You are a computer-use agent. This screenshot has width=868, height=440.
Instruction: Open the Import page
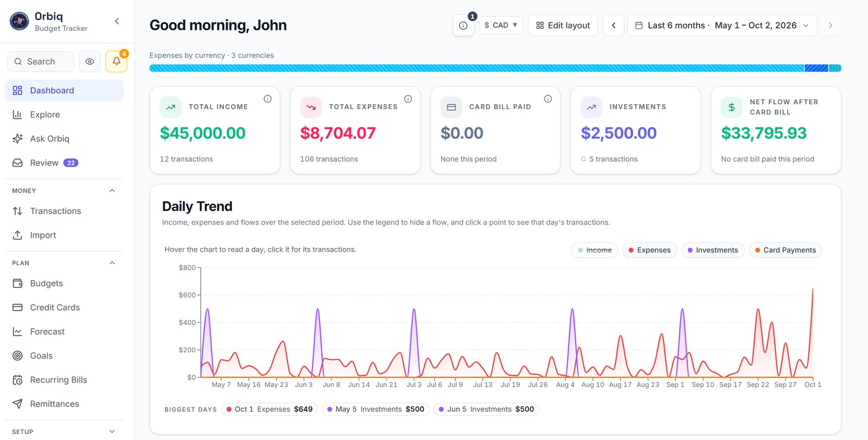64,235
